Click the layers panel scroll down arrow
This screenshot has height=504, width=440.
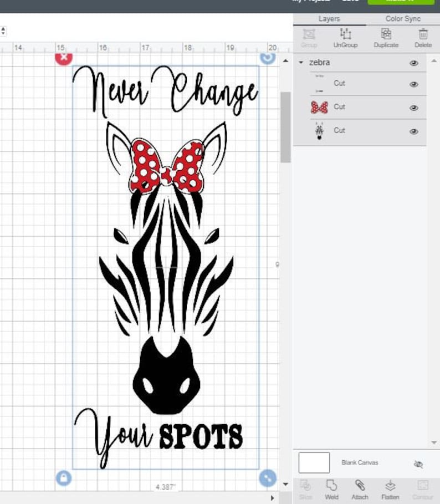coord(434,442)
